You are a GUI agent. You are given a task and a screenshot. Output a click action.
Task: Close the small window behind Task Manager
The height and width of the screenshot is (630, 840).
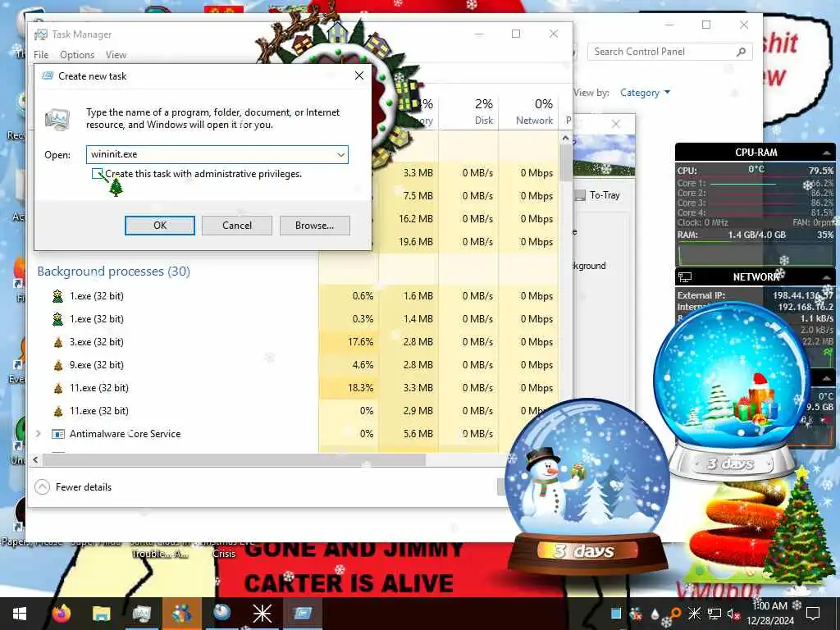(616, 124)
